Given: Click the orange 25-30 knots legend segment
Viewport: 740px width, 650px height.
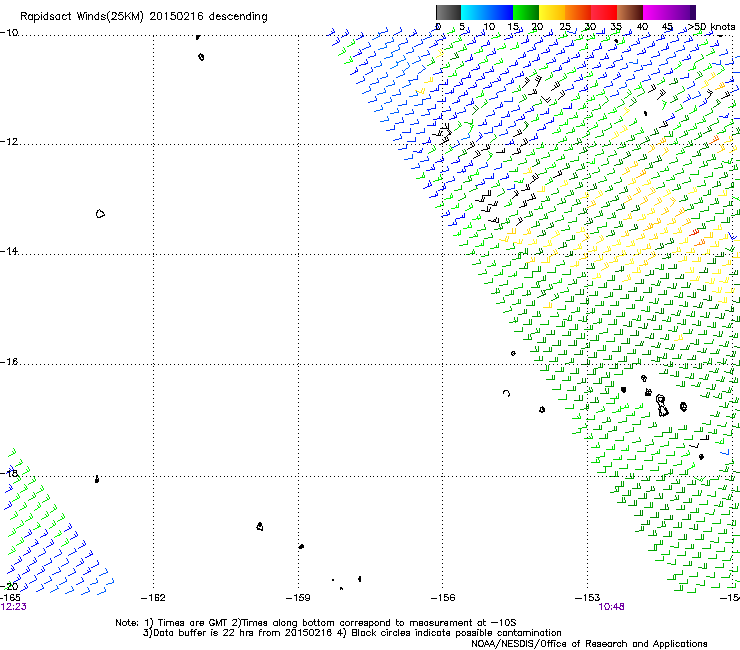Looking at the screenshot, I should [578, 12].
